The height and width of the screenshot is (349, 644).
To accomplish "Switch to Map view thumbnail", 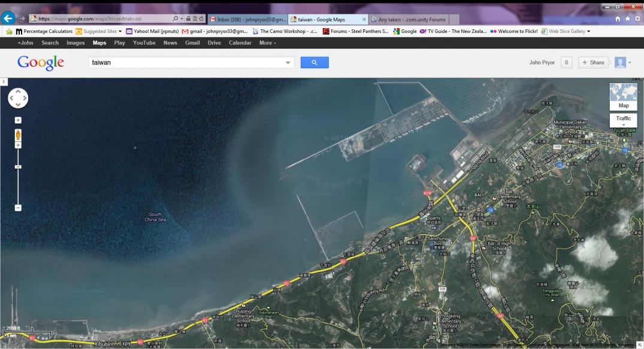I will [x=623, y=96].
